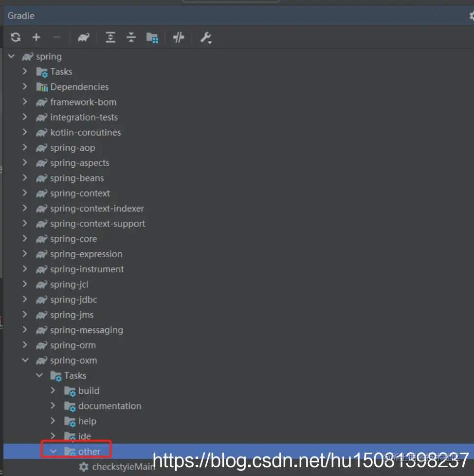Screen dimensions: 474x476
Task: Click spring-messaging module elephant icon
Action: (x=42, y=330)
